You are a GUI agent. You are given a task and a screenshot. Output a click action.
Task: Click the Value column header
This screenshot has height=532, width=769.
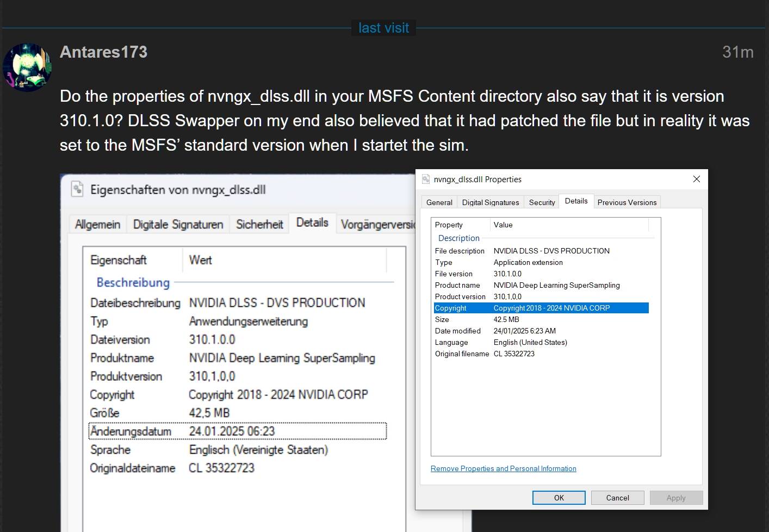click(569, 225)
